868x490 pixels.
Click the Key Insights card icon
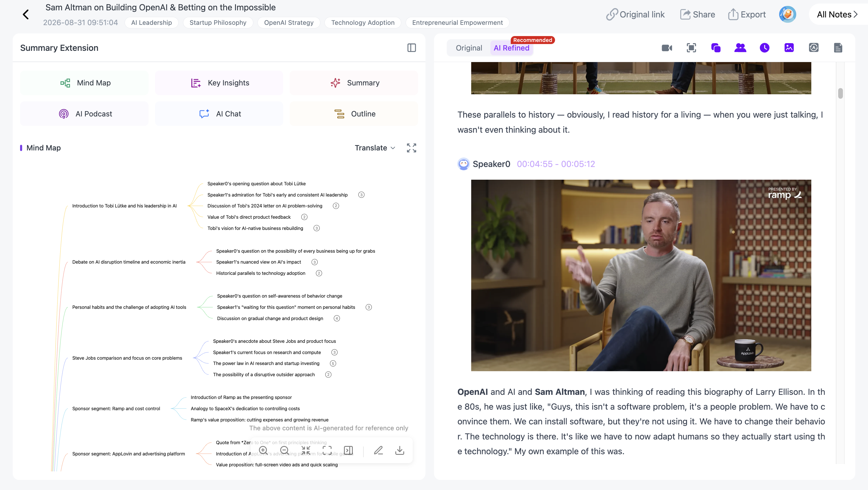(195, 83)
